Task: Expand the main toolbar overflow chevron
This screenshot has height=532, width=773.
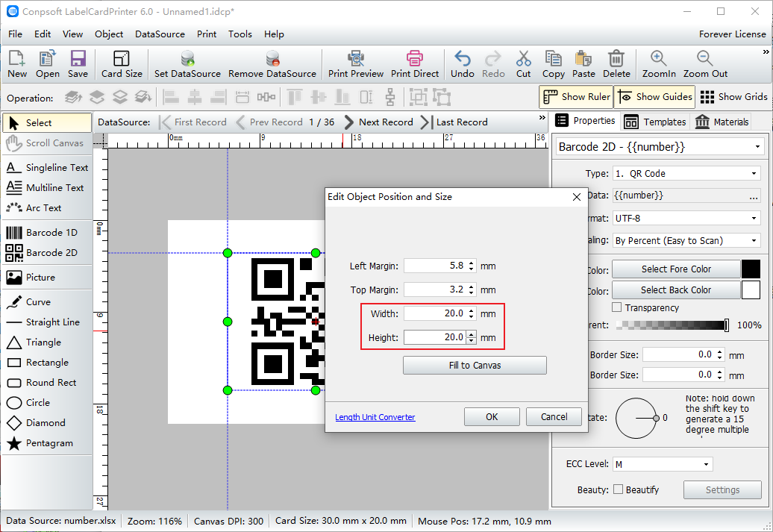Action: (x=766, y=51)
